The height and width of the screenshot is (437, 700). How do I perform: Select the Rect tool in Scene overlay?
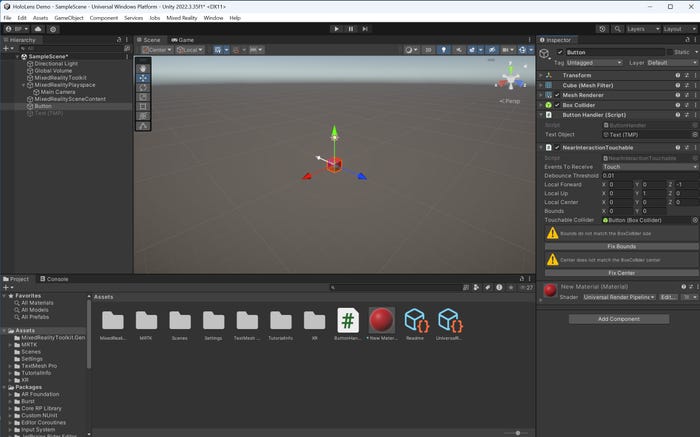(143, 106)
